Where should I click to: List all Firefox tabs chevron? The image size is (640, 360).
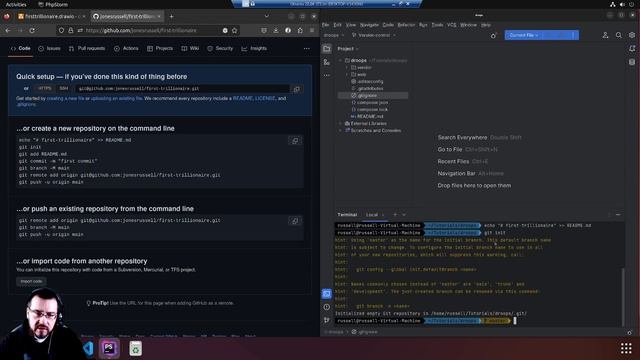click(267, 16)
